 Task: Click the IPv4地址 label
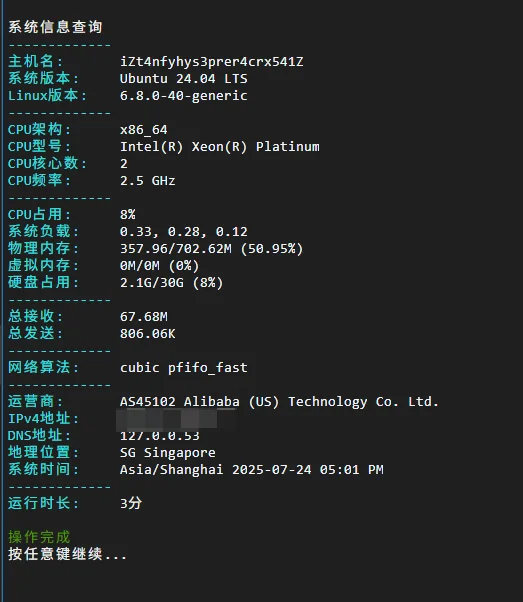pos(43,418)
